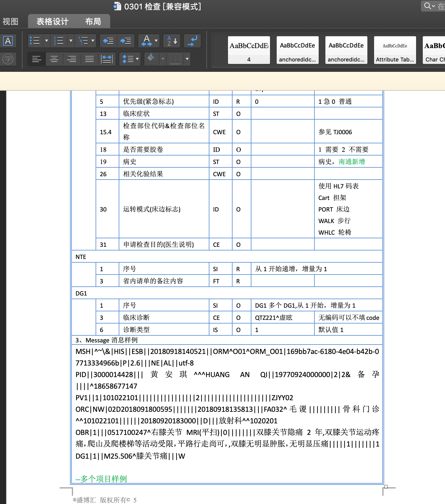Toggle justified text alignment
The height and width of the screenshot is (504, 445).
click(x=89, y=59)
